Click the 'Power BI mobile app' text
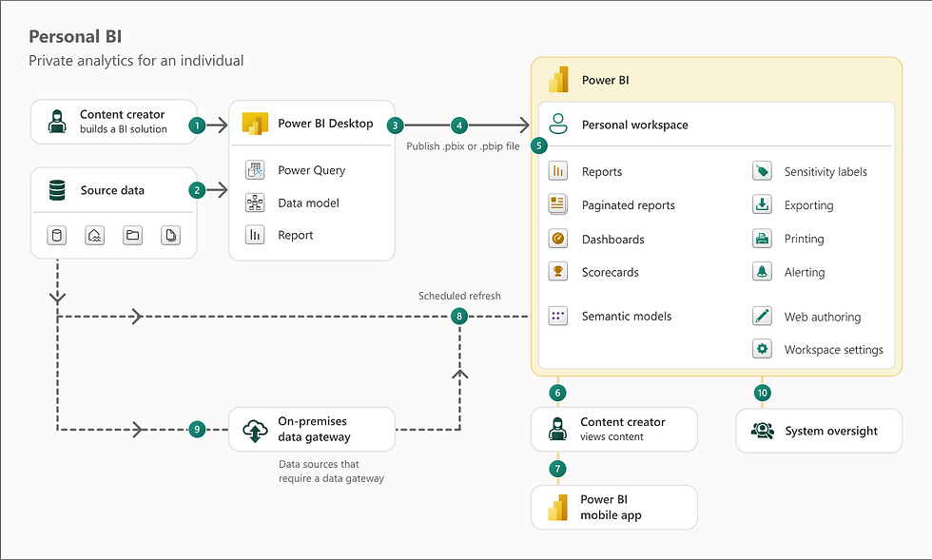932x560 pixels. (x=611, y=507)
